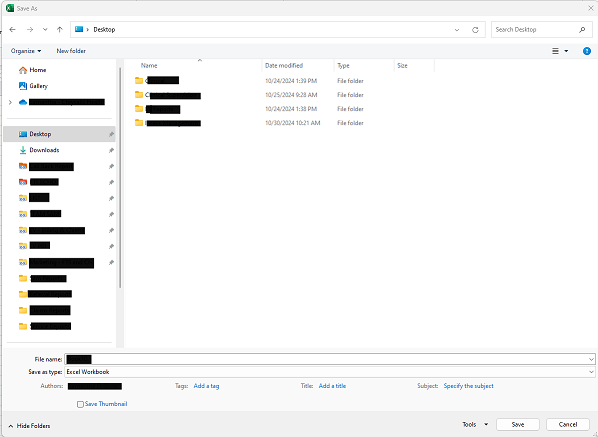Expand the OneDrive tree node
Viewport: 598px width, 437px height.
pyautogui.click(x=10, y=102)
